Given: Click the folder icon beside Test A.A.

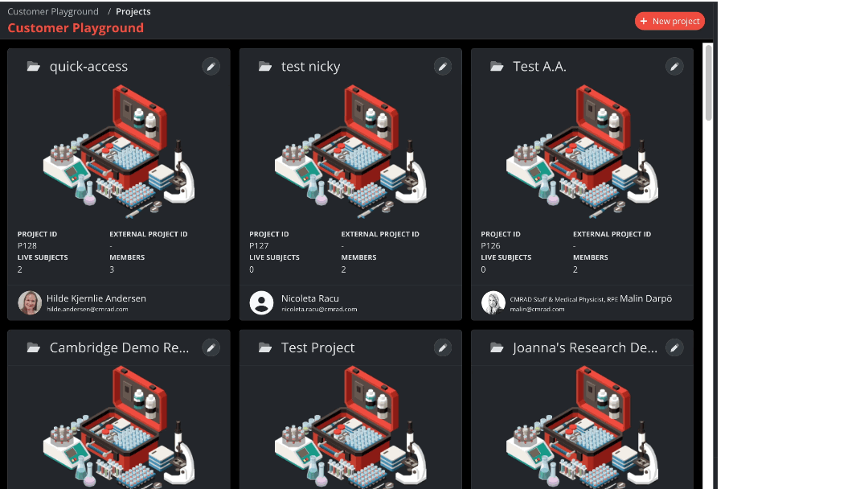Looking at the screenshot, I should point(497,67).
